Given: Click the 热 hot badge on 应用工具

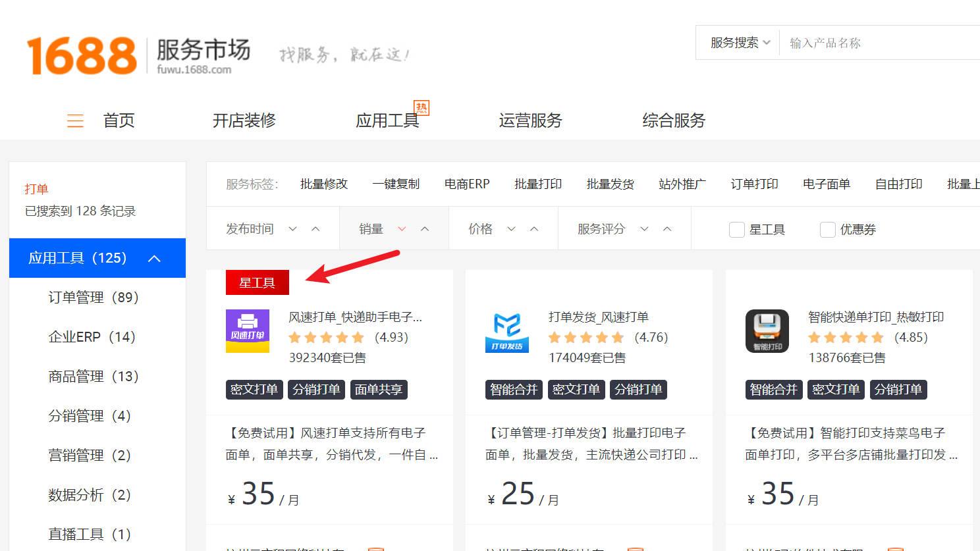Looking at the screenshot, I should [x=421, y=107].
